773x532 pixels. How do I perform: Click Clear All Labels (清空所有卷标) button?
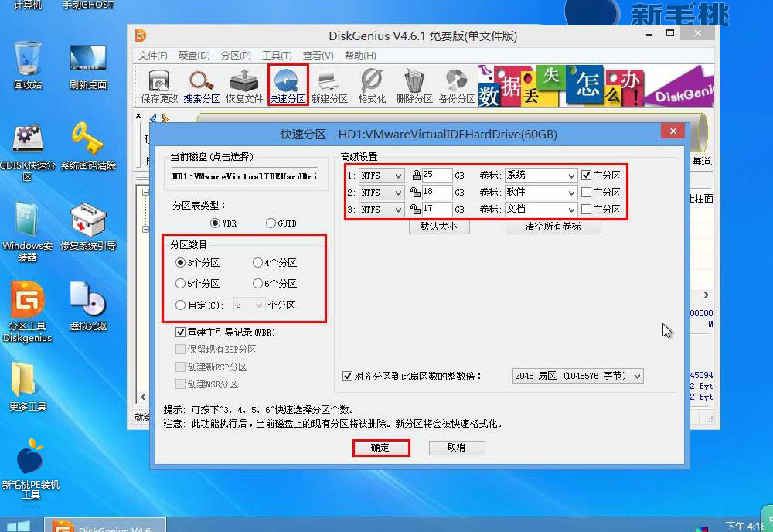point(553,227)
